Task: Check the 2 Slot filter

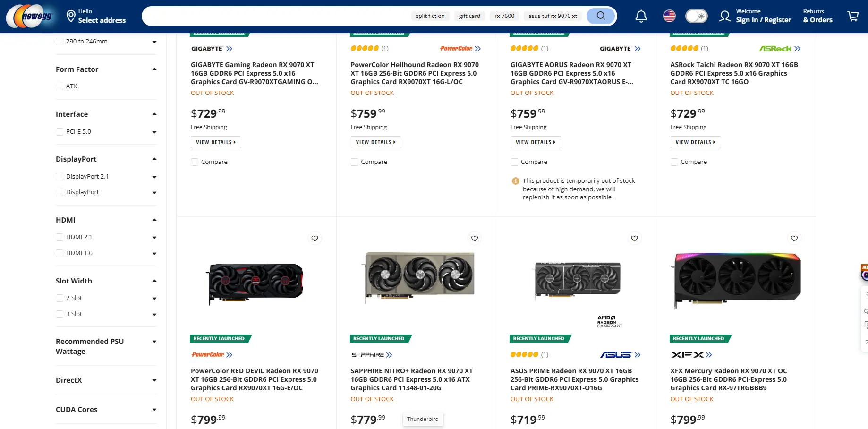Action: (60, 298)
